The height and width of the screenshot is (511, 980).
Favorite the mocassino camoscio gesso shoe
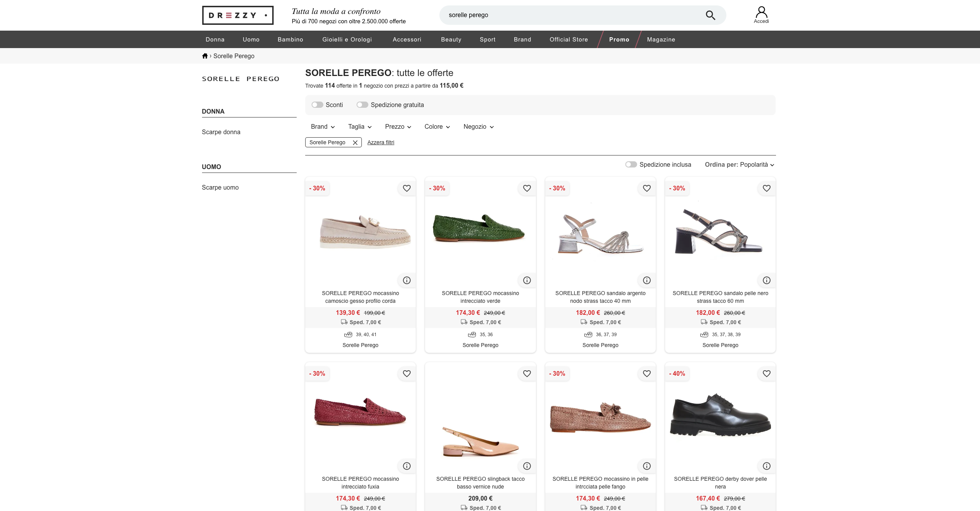pos(406,188)
